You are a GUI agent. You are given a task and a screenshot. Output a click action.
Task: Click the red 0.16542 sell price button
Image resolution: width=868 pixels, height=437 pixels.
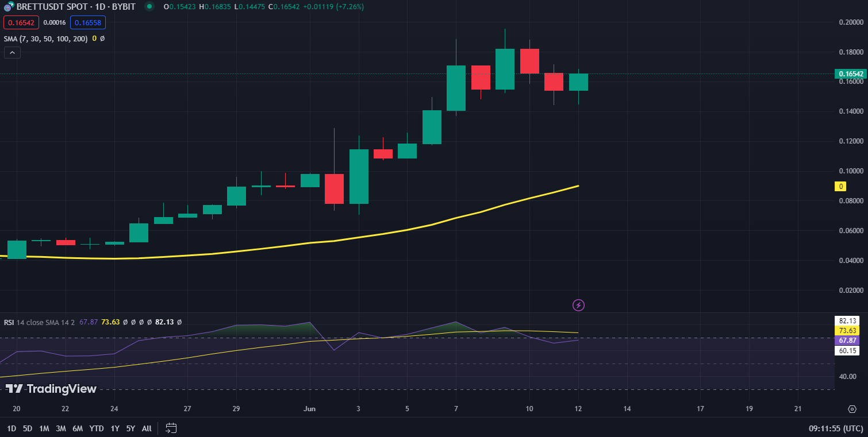(21, 22)
